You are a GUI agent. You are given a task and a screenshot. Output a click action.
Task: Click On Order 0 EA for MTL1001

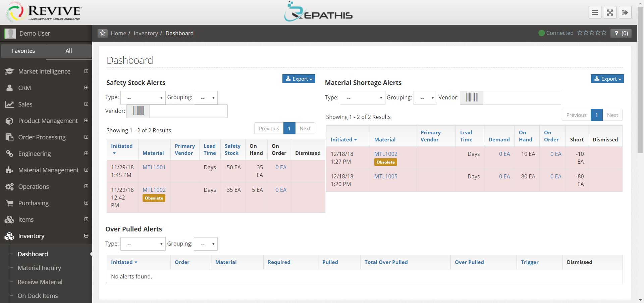click(x=281, y=167)
